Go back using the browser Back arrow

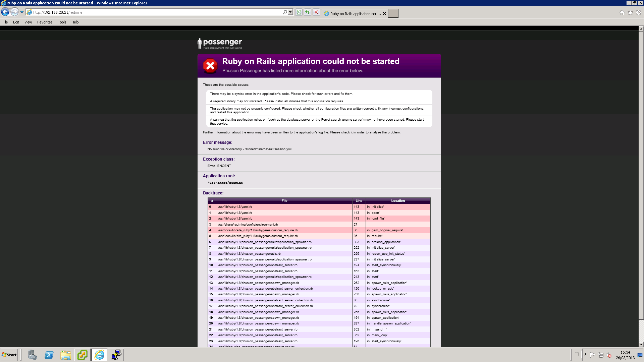(5, 12)
